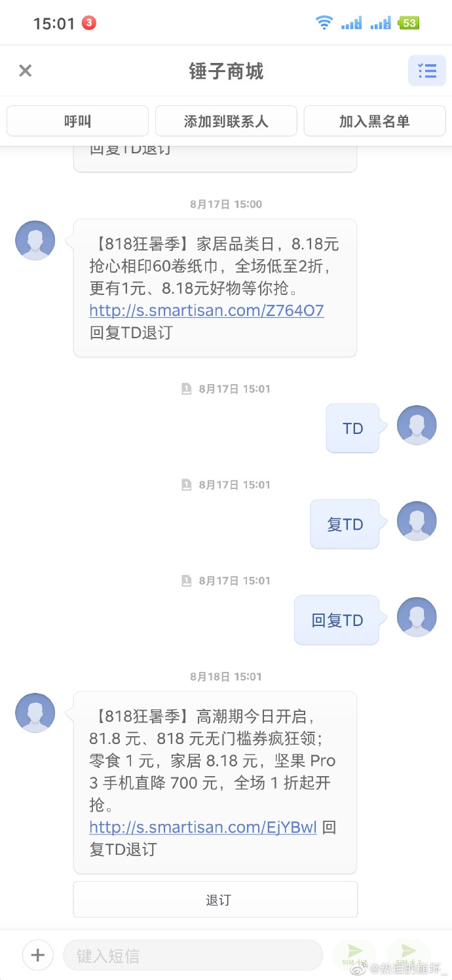Open the s.smartisan.com/Z764O7 link
Viewport: 452px width, 980px height.
(206, 310)
